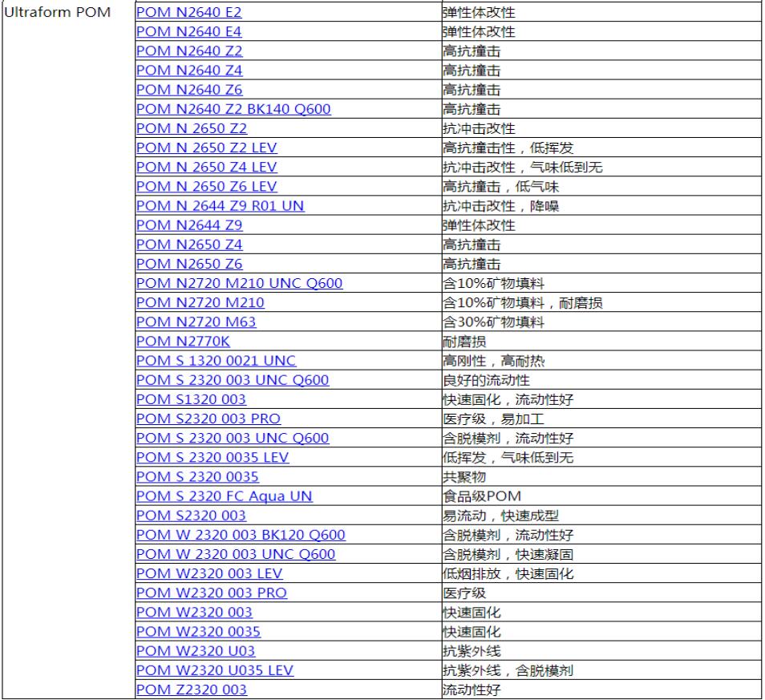
Task: Select the text 低烟排放，快速固化
Action: [508, 573]
